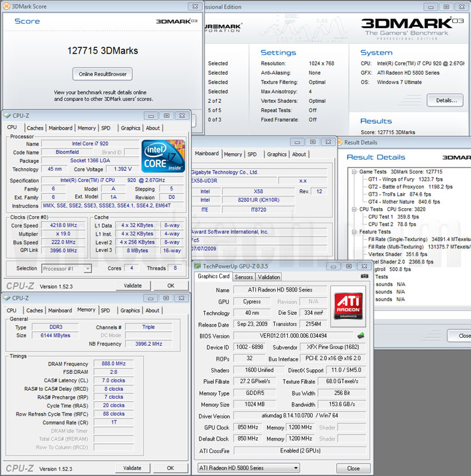Select CPU Test 2 result row
Viewport: 471px width, 476px height.
[392, 225]
